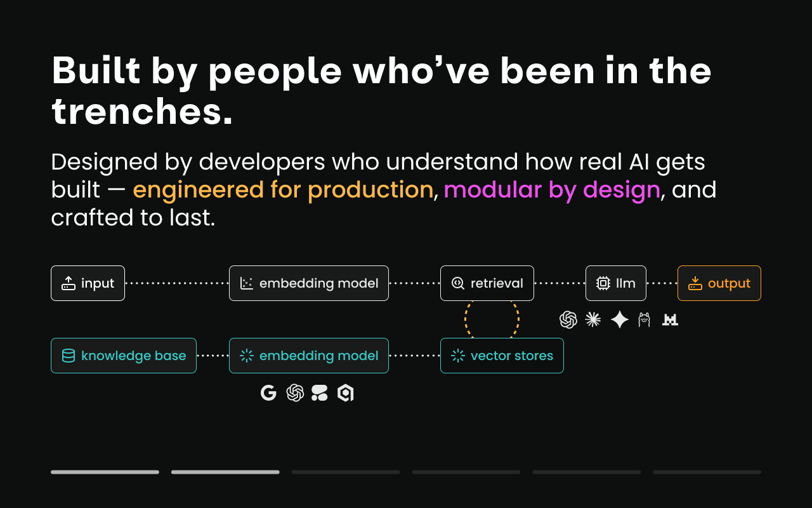Image resolution: width=812 pixels, height=508 pixels.
Task: Select the vector stores node
Action: point(502,356)
